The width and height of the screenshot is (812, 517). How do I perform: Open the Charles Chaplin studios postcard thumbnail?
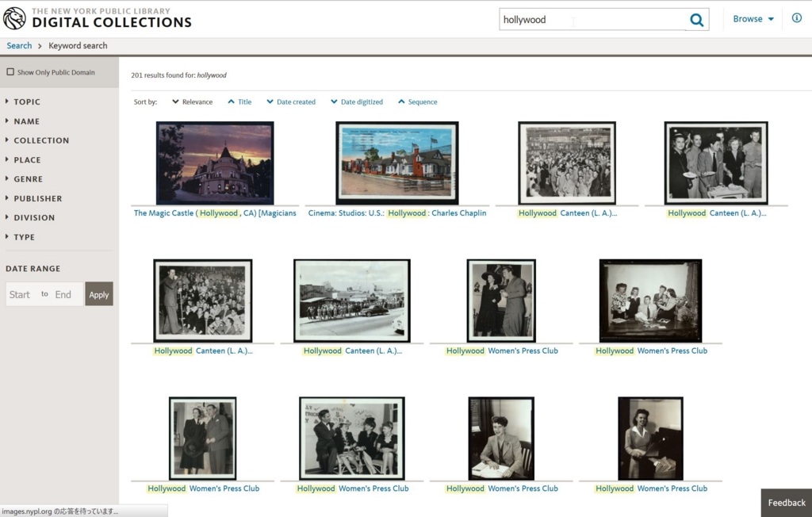(396, 163)
